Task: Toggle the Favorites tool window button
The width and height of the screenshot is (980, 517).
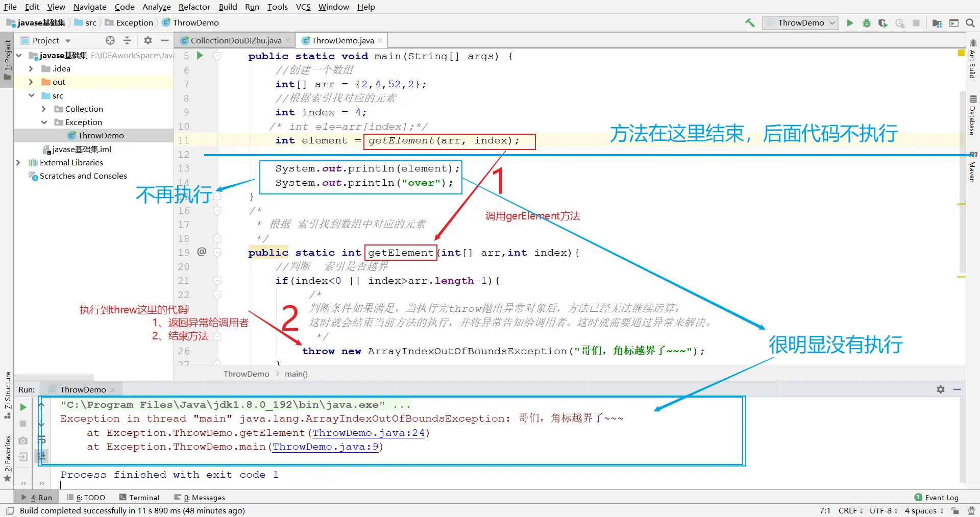Action: (x=7, y=458)
